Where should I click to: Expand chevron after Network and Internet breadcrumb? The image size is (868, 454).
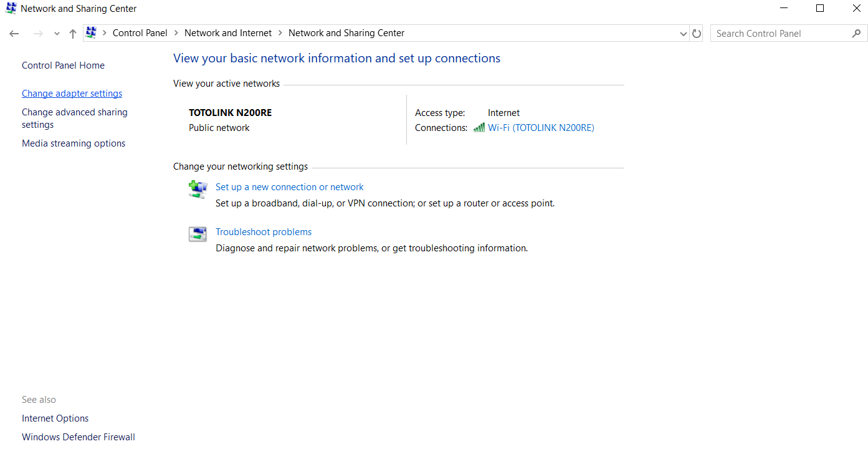280,33
